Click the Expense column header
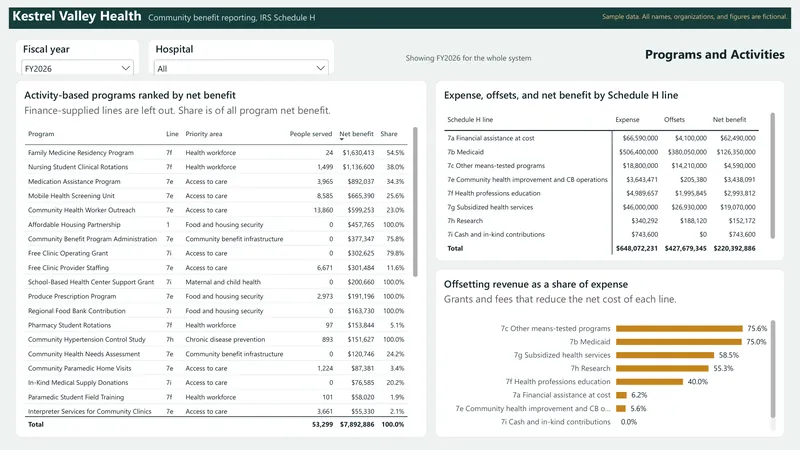800x450 pixels. click(x=627, y=119)
